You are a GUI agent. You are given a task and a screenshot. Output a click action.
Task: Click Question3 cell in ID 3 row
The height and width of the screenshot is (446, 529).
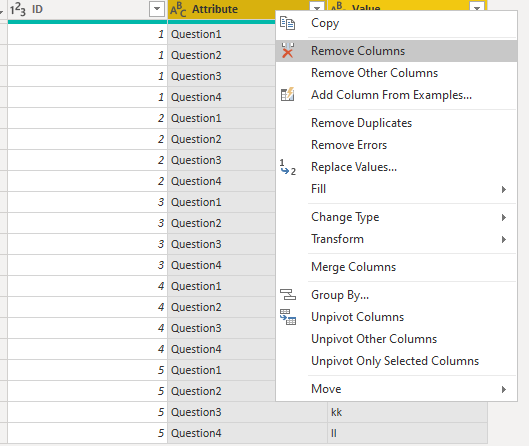[222, 244]
